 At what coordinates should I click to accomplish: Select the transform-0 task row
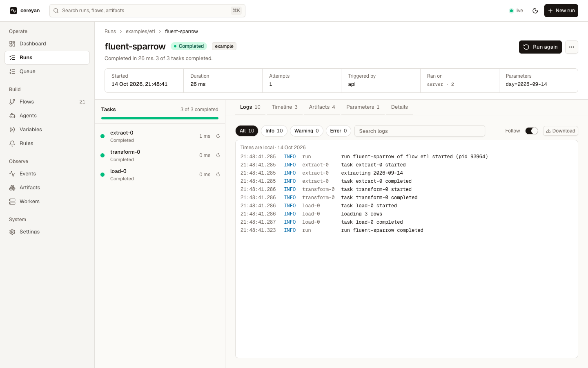[x=160, y=155]
